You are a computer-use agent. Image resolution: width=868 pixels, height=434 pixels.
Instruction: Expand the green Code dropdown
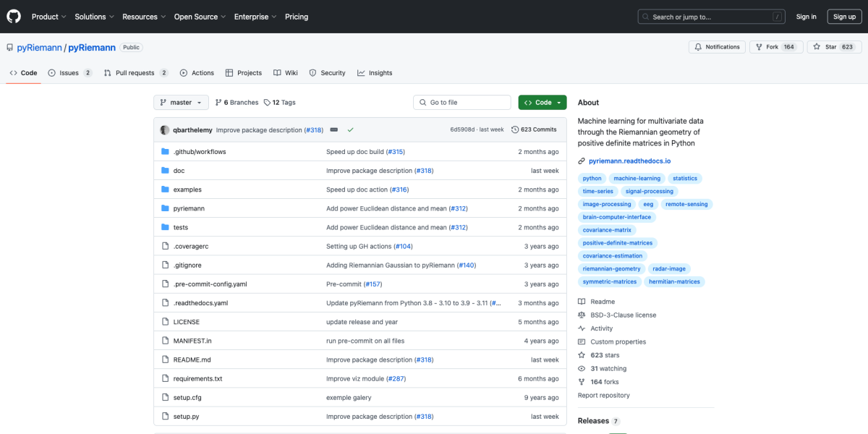tap(542, 103)
